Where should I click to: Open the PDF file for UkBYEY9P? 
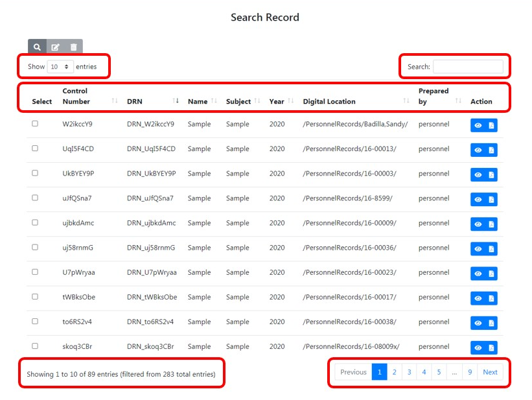point(491,175)
